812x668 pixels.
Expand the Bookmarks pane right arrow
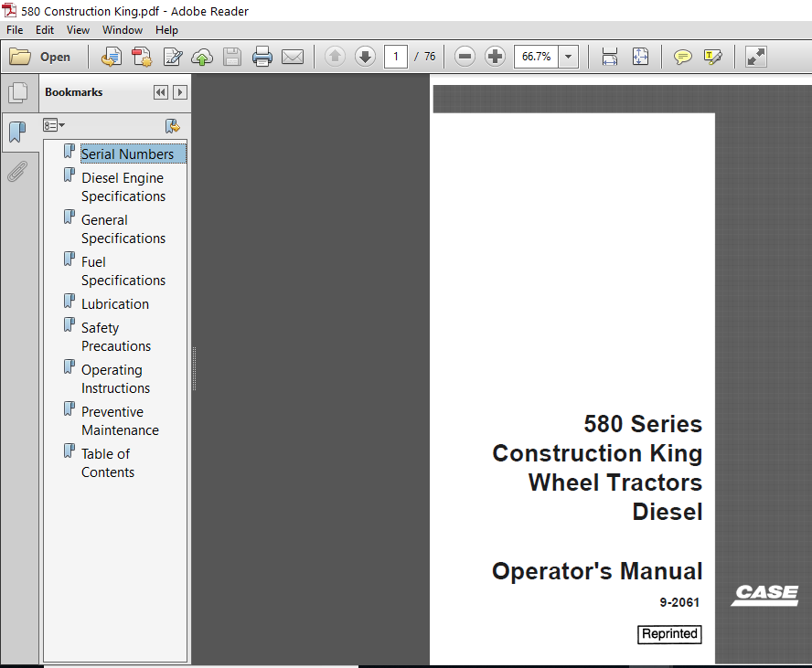pyautogui.click(x=180, y=92)
